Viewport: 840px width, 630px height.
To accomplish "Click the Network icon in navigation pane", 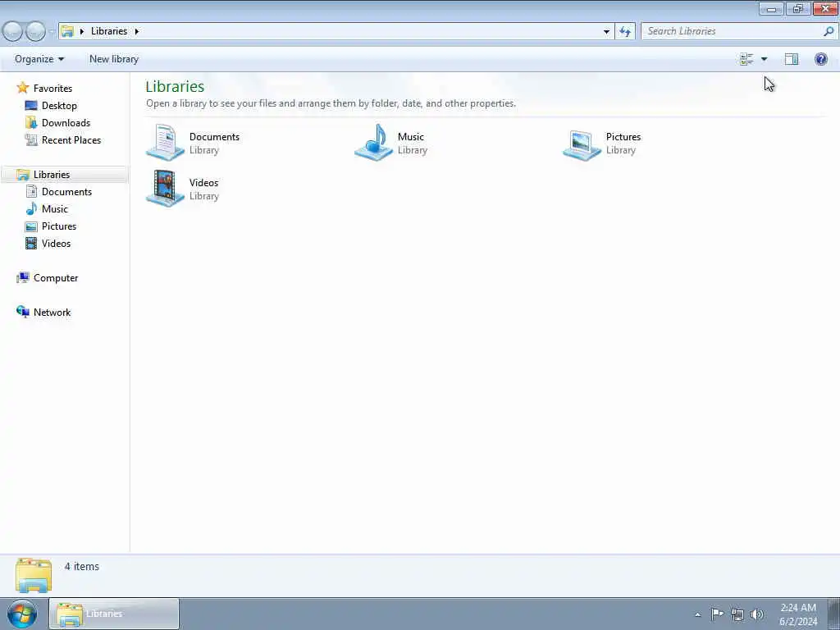I will 22,312.
